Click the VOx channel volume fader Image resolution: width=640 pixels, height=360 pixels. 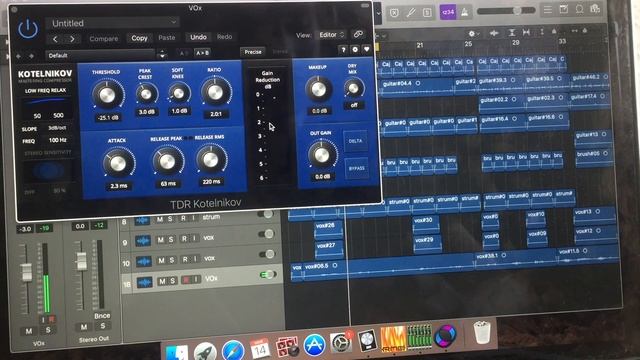[27, 273]
